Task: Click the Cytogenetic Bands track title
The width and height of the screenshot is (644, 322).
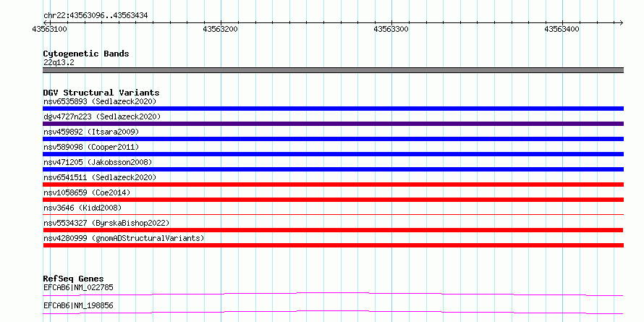Action: click(86, 54)
